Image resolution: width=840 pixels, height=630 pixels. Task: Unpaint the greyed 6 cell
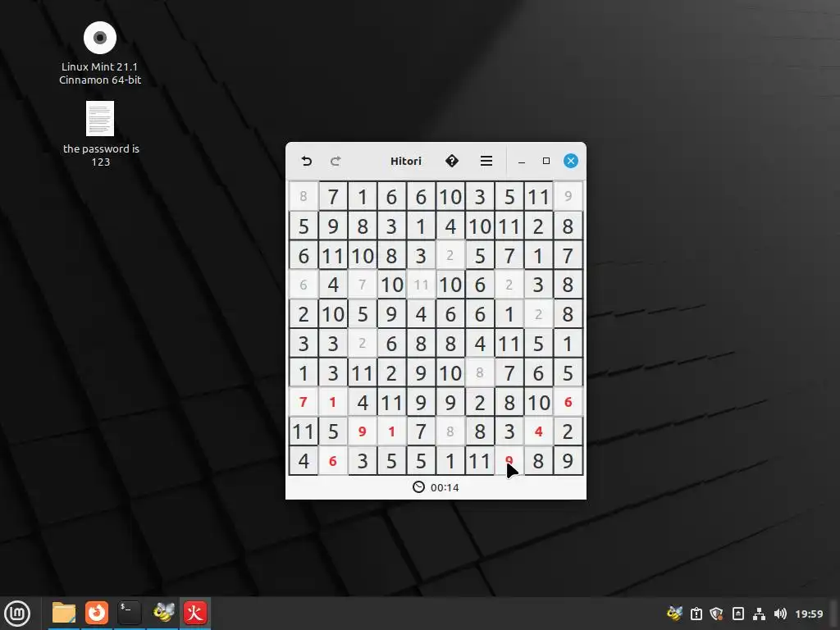304,285
